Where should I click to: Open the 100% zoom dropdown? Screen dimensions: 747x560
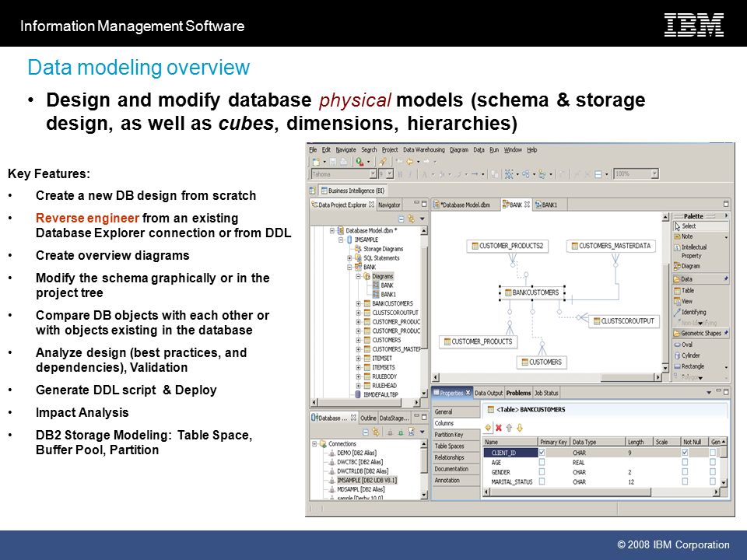(x=655, y=173)
